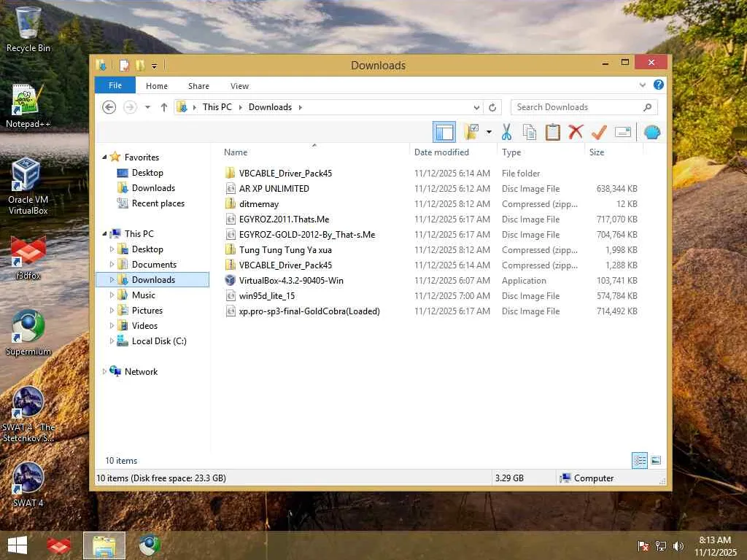Viewport: 747px width, 560px height.
Task: Collapse the Favorites tree group
Action: (x=104, y=157)
